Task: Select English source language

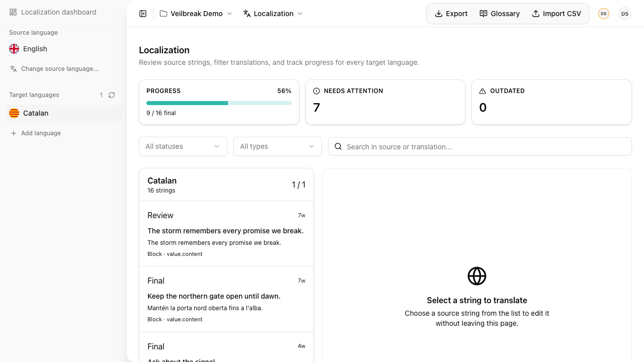Action: pyautogui.click(x=63, y=49)
